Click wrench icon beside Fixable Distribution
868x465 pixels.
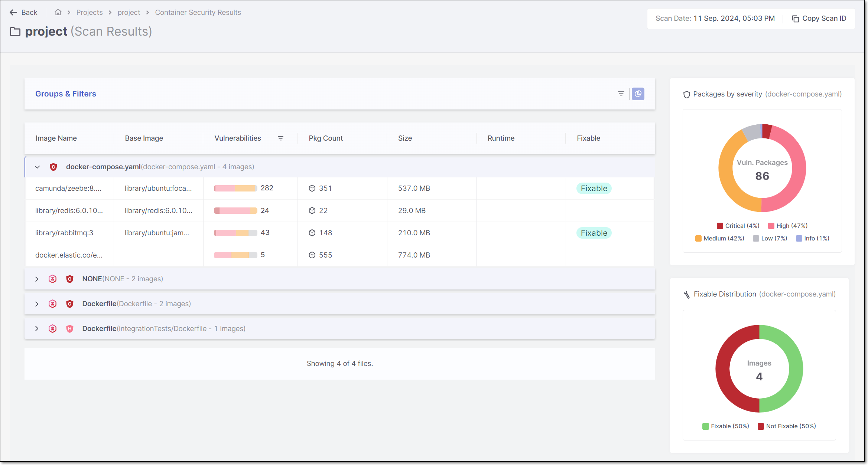(687, 295)
